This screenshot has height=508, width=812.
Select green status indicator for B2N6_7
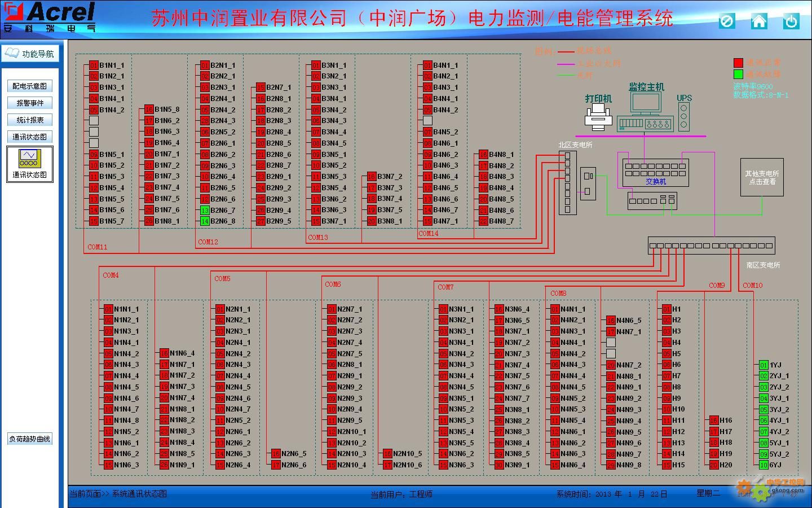click(x=205, y=211)
